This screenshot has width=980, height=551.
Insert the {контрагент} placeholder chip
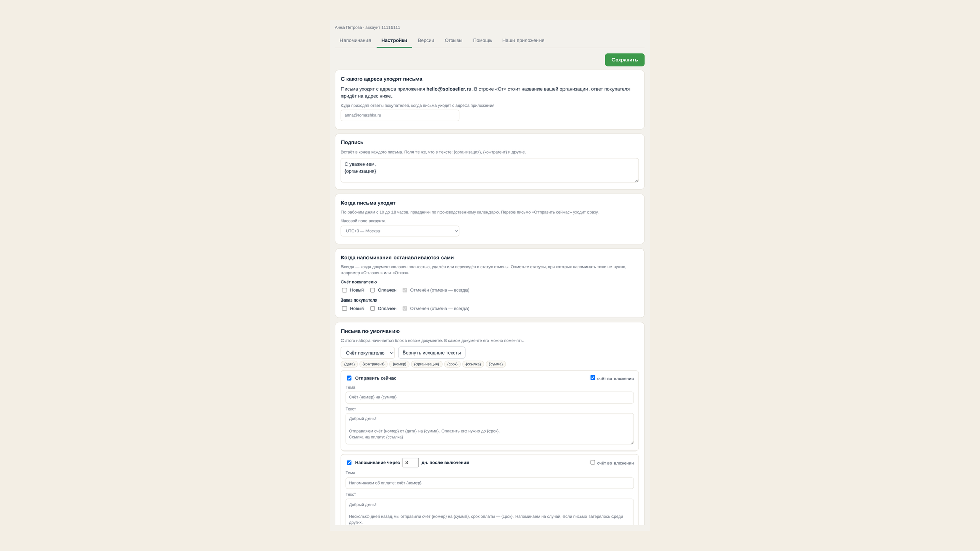374,364
